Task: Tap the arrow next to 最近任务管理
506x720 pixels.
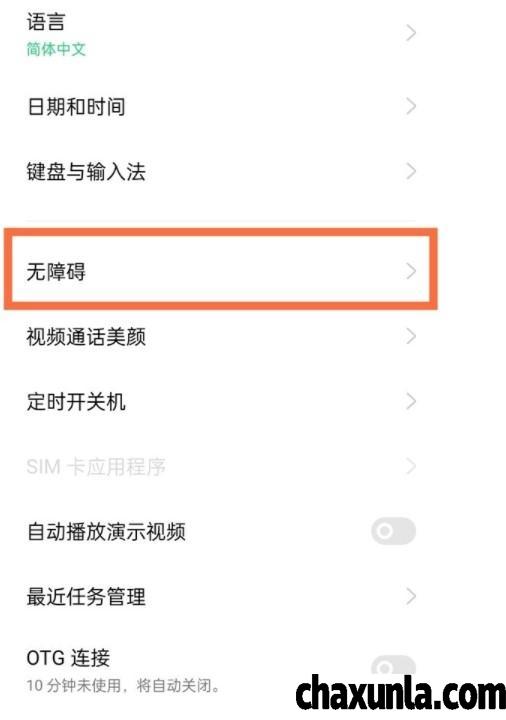Action: [411, 596]
